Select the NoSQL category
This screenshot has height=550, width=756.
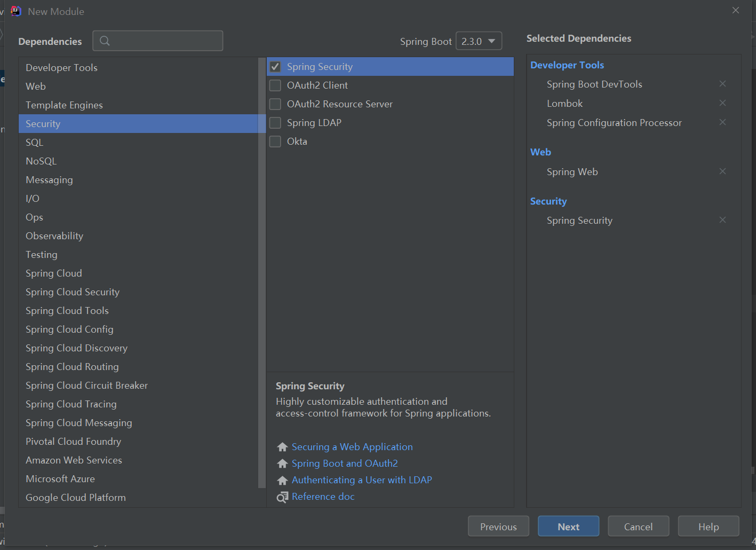(138, 161)
